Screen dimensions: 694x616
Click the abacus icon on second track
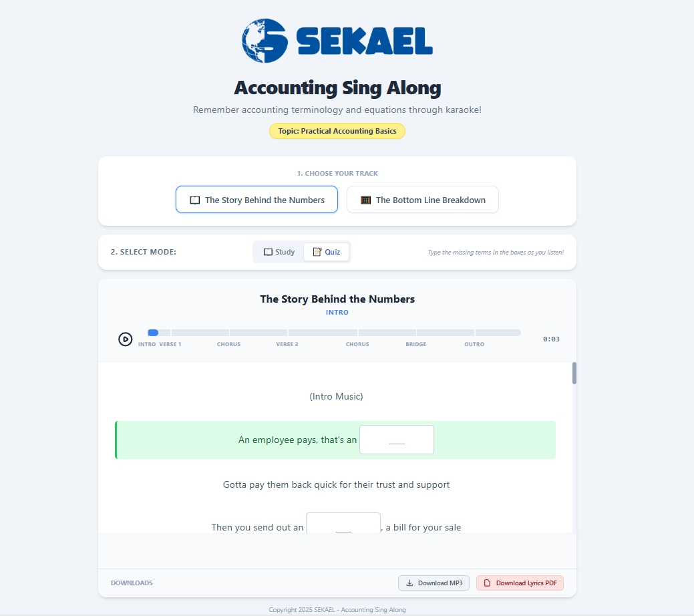coord(365,200)
